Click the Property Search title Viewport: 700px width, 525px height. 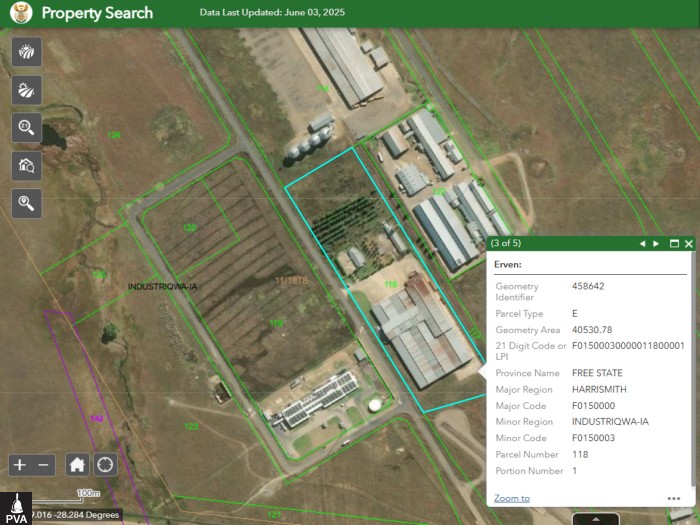(97, 13)
